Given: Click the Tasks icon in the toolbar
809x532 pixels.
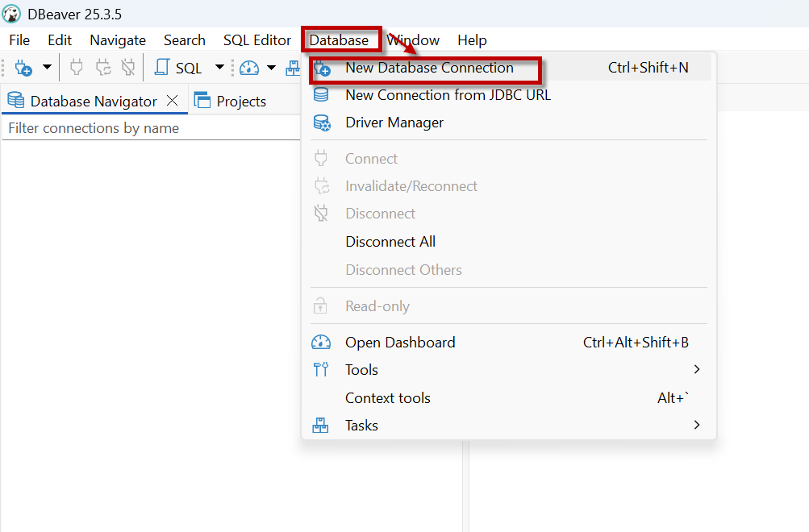Looking at the screenshot, I should coord(293,69).
